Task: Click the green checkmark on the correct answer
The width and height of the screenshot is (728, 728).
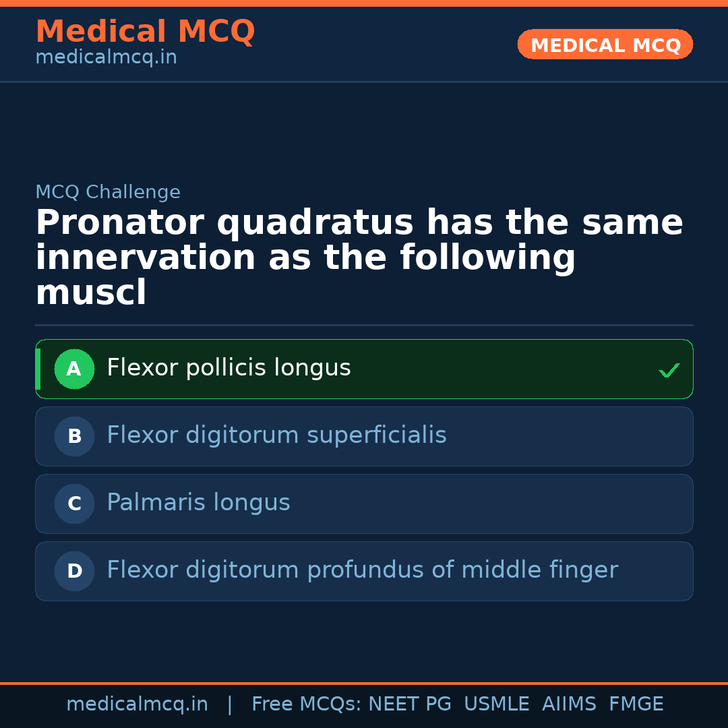Action: coord(669,369)
